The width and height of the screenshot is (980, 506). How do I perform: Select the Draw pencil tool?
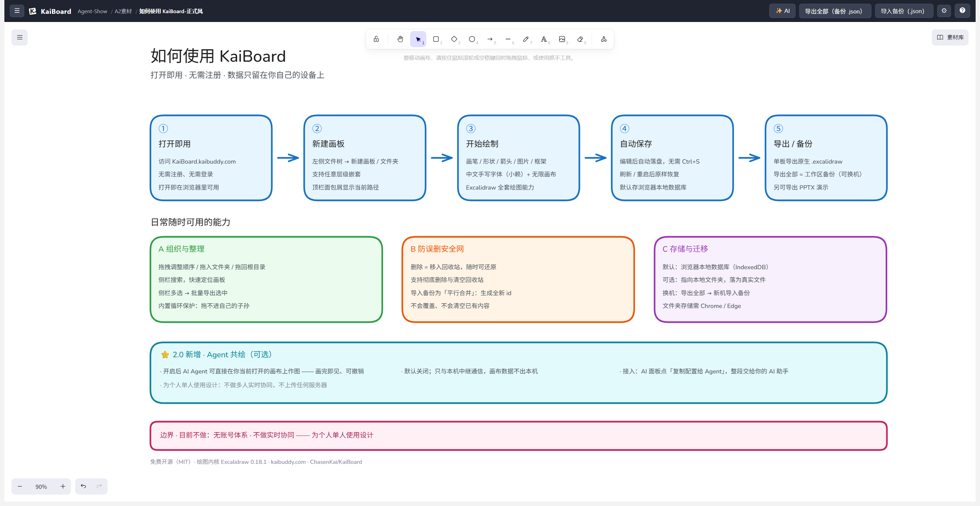click(526, 39)
